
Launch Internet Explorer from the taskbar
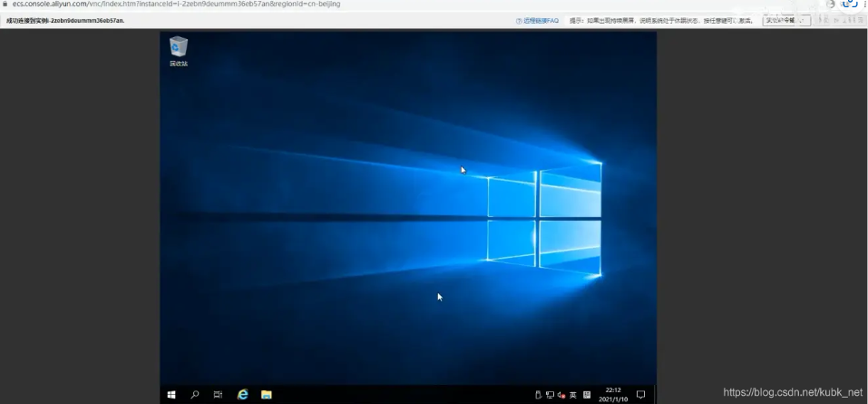pyautogui.click(x=242, y=395)
